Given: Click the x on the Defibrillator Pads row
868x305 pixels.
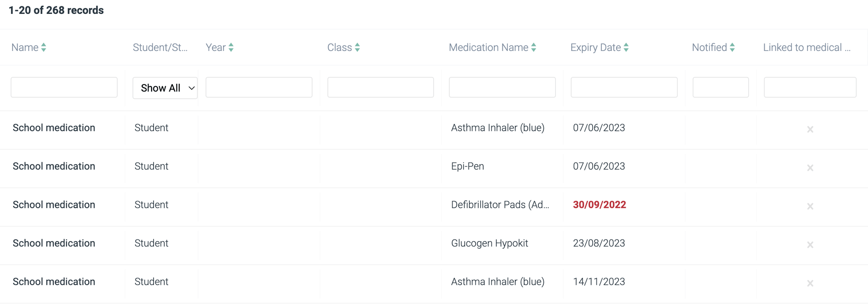Looking at the screenshot, I should tap(810, 206).
